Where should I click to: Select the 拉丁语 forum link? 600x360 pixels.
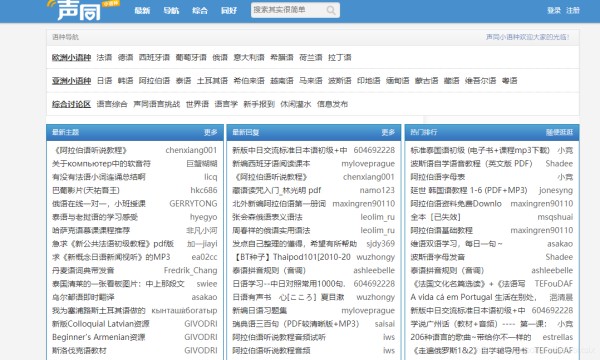pyautogui.click(x=340, y=57)
